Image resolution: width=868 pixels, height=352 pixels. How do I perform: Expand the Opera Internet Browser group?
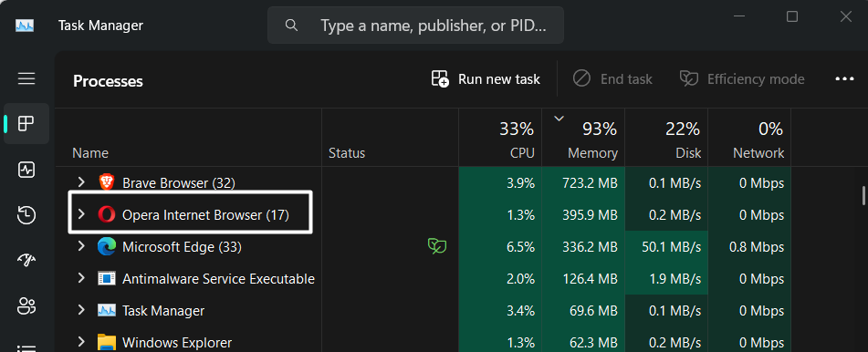coord(81,214)
